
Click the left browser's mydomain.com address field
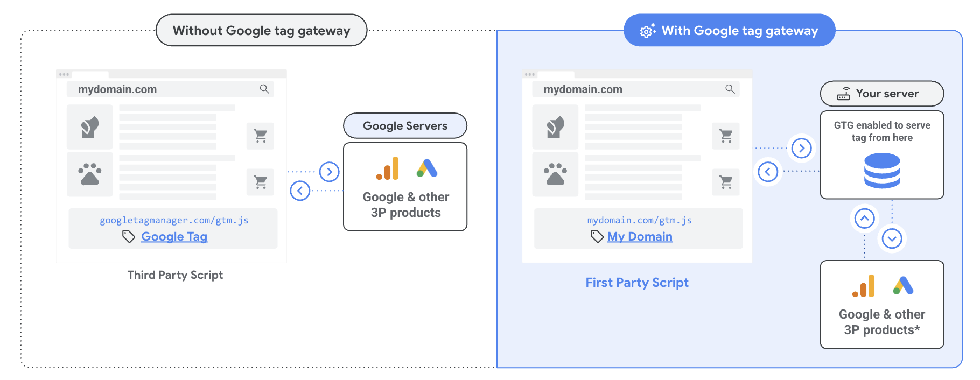pyautogui.click(x=170, y=89)
